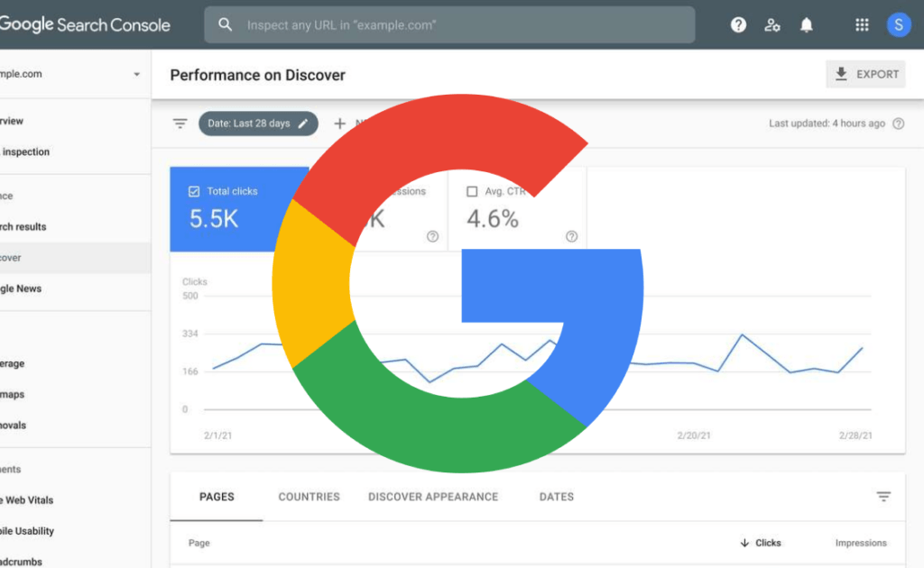Click the 2/1/21 axis label
The image size is (924, 568).
pyautogui.click(x=218, y=435)
